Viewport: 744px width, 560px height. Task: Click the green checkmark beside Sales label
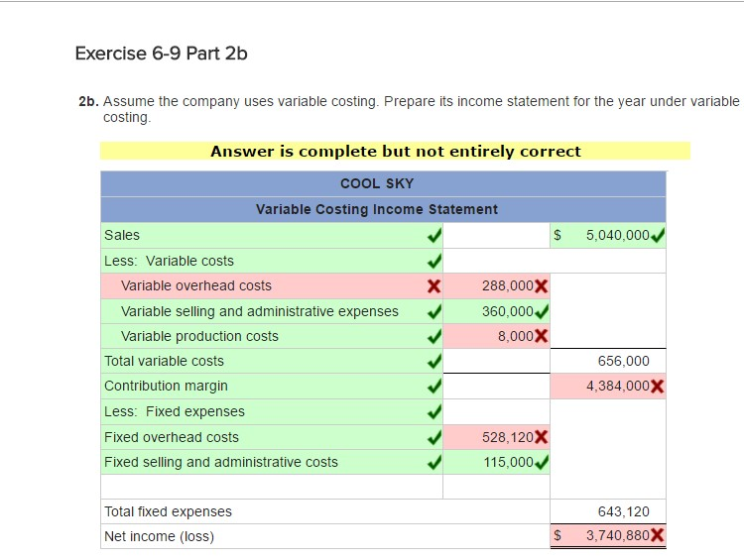[x=434, y=235]
